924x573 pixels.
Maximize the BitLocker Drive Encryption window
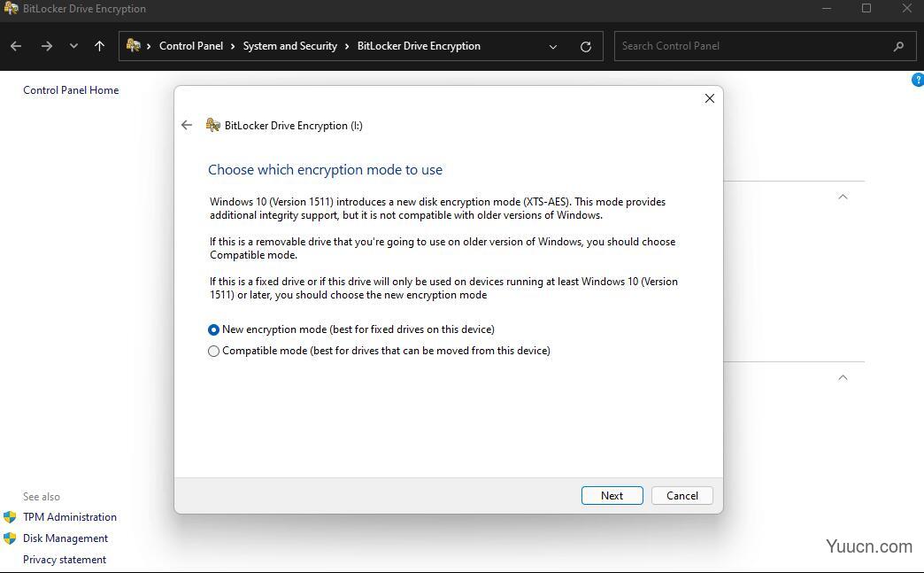pyautogui.click(x=866, y=8)
